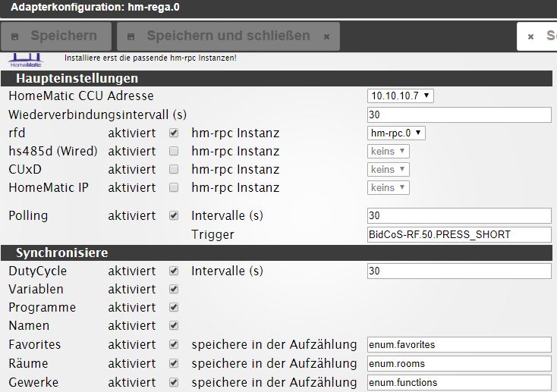Click the enum.rooms input field
Screen dimensions: 557x392
coord(459,364)
